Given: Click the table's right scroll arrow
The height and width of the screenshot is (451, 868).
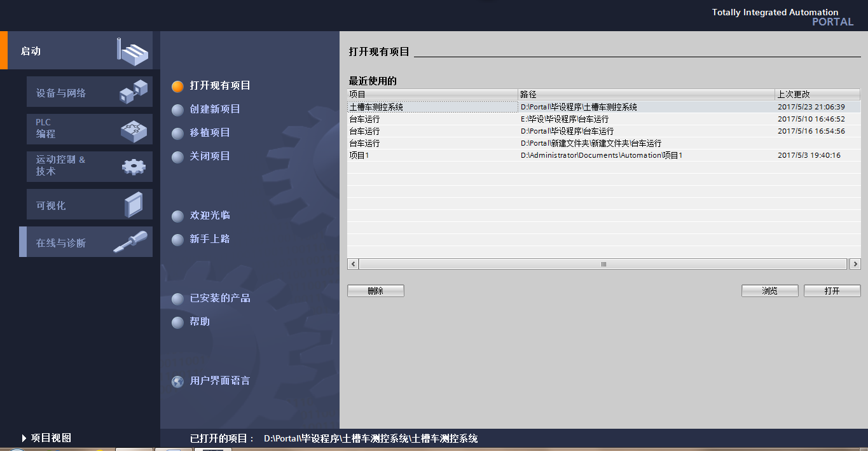Looking at the screenshot, I should coord(855,263).
